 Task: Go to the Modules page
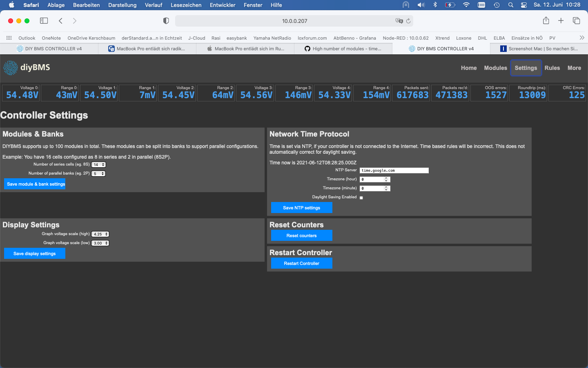coord(495,68)
